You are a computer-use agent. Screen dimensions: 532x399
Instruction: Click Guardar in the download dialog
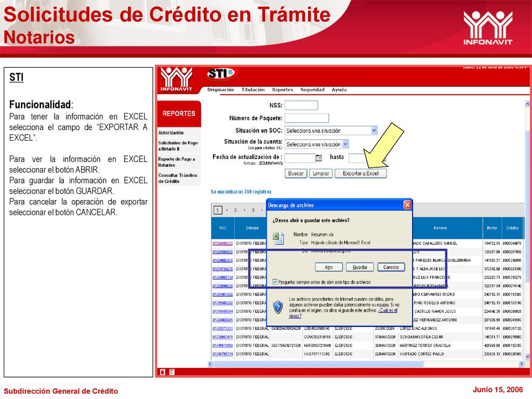coord(360,267)
